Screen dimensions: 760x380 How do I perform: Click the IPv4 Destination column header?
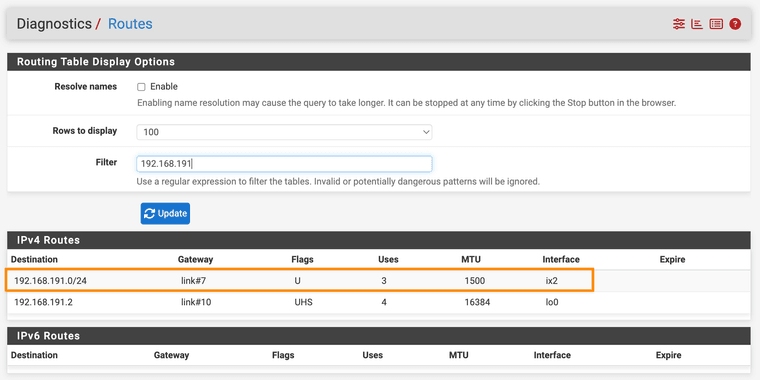pyautogui.click(x=34, y=259)
